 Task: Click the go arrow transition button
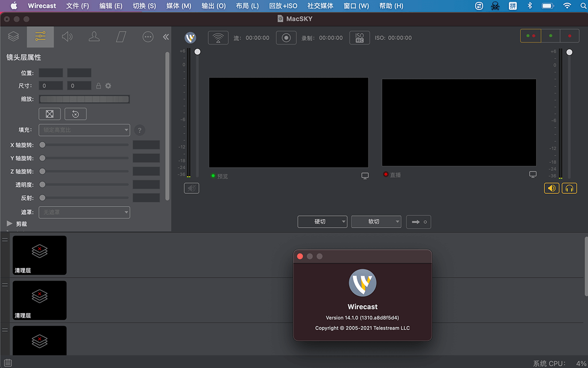[x=418, y=222]
